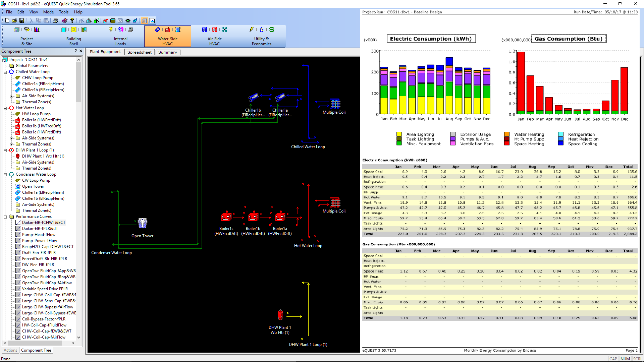Select the Open Tower icon in the diagram
644x362 pixels.
[143, 223]
